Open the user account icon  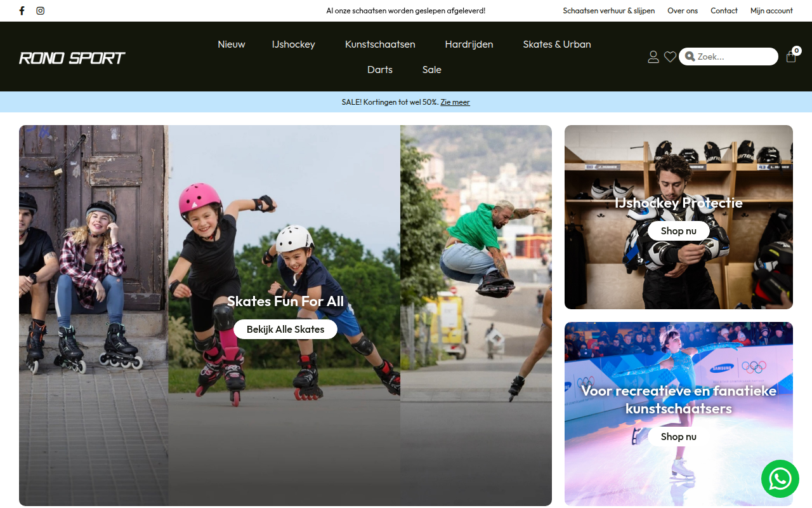point(653,57)
